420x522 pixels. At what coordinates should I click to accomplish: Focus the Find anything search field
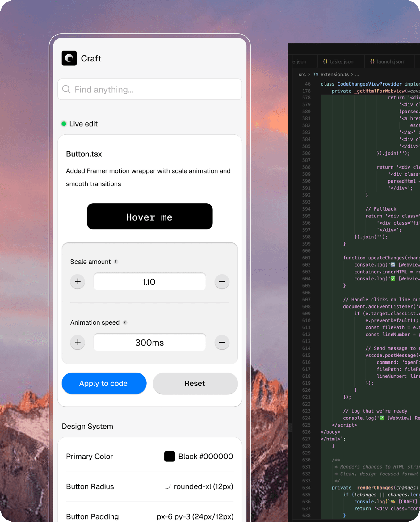pos(154,90)
